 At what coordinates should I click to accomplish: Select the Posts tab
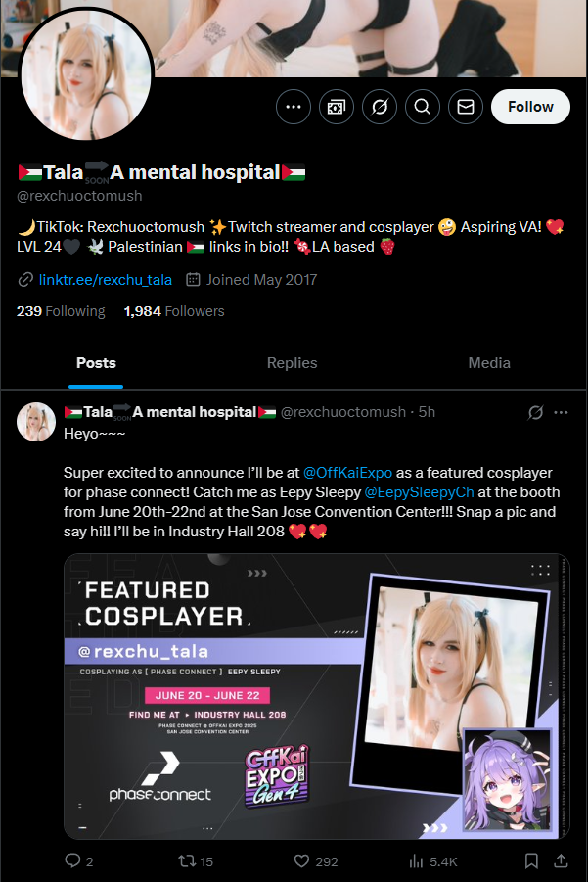pyautogui.click(x=96, y=363)
